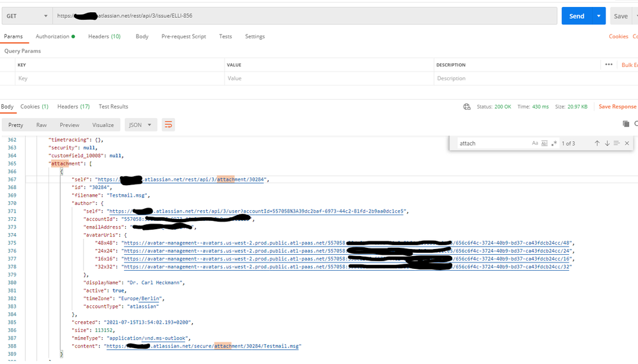The width and height of the screenshot is (638, 364).
Task: Open the Tests tab
Action: pyautogui.click(x=225, y=36)
